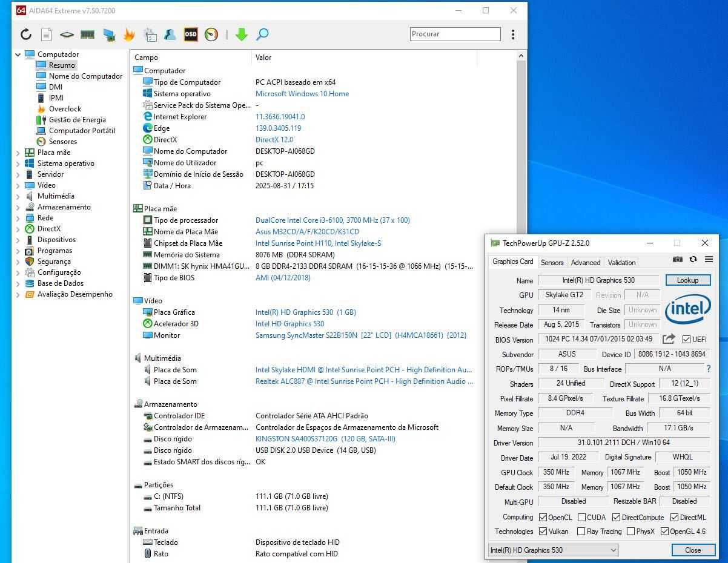Select Gestão de Energia tree item
Image resolution: width=728 pixels, height=563 pixels.
click(77, 120)
